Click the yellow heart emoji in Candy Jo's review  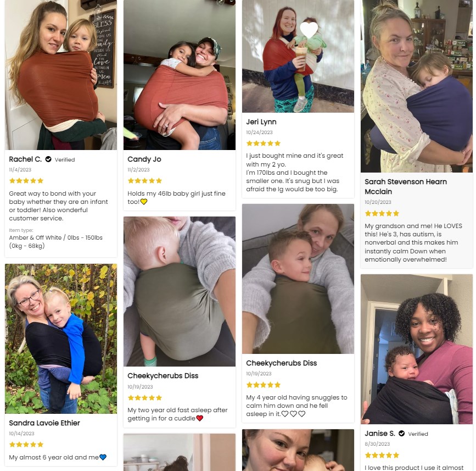click(144, 202)
